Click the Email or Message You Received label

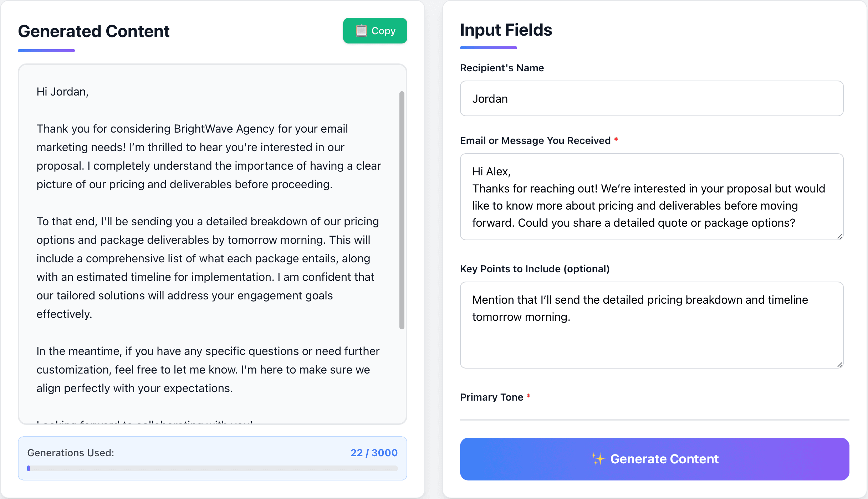tap(535, 140)
